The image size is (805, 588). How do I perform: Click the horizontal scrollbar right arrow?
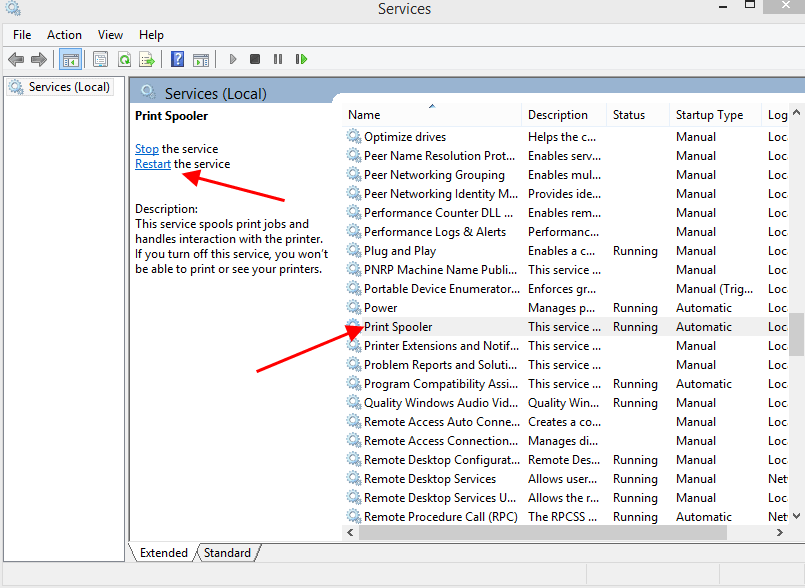[780, 533]
